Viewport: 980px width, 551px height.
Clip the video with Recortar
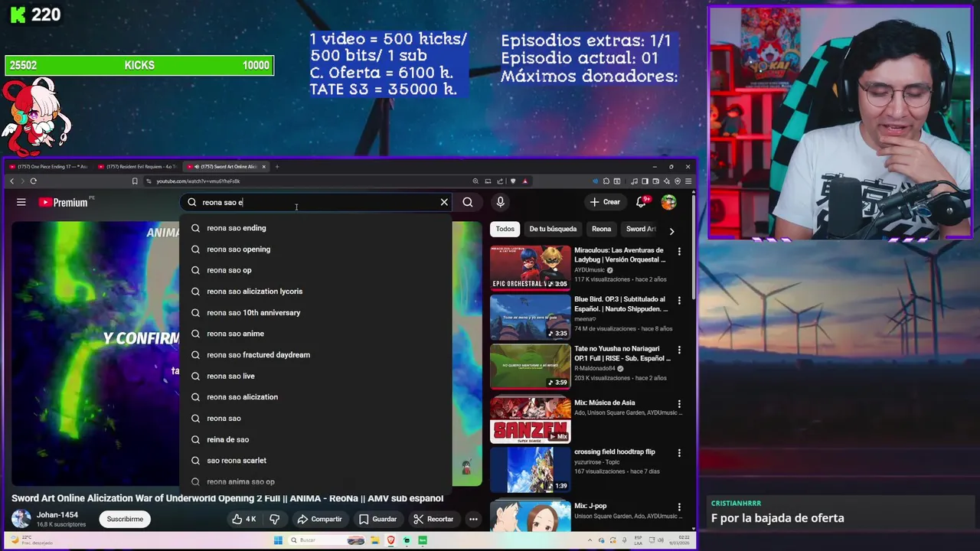click(x=433, y=519)
